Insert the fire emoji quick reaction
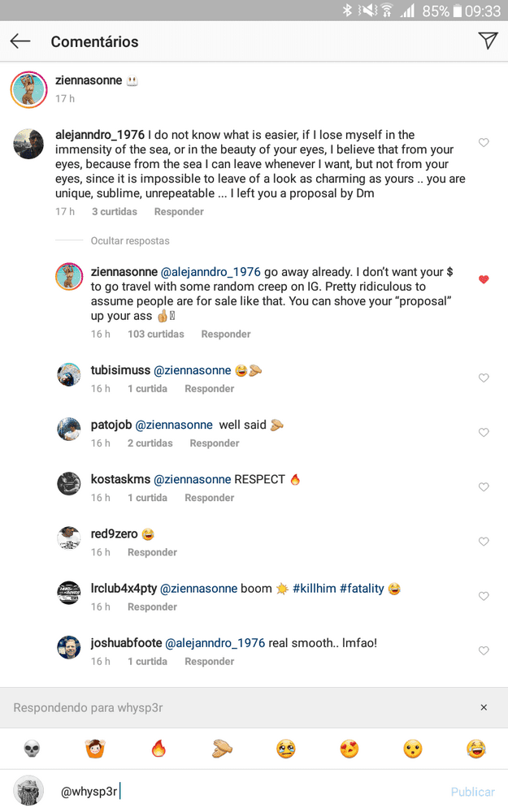The height and width of the screenshot is (812, 508). [x=158, y=749]
